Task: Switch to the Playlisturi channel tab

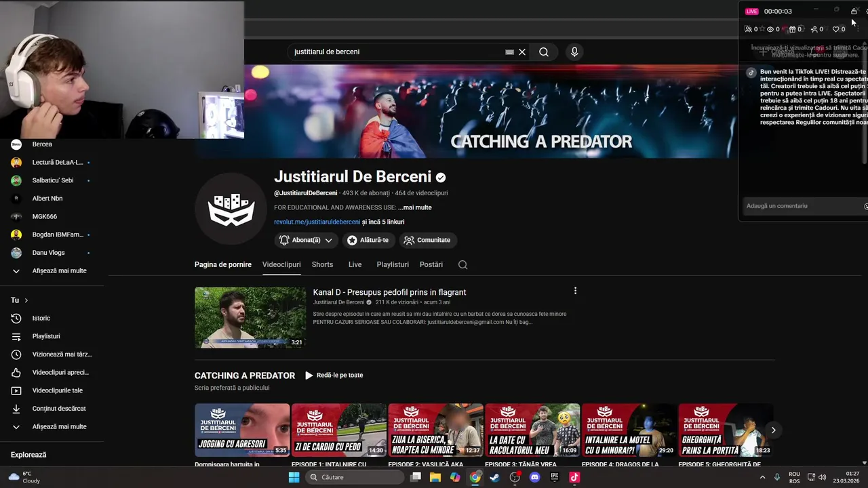Action: coord(393,265)
